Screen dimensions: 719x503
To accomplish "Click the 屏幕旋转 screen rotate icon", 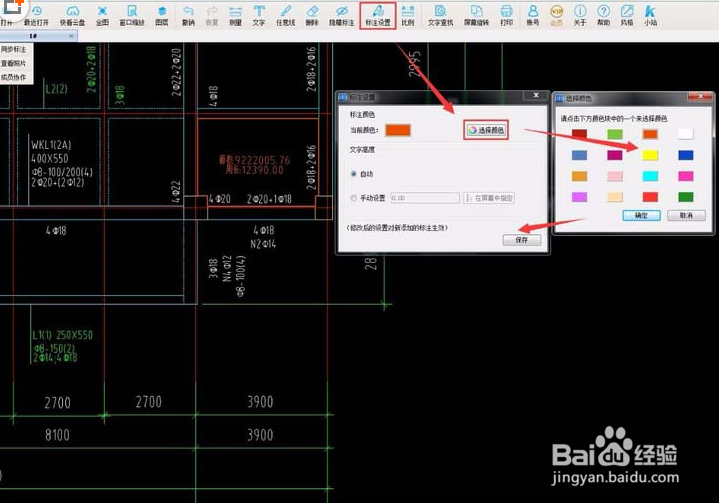I will pos(476,15).
